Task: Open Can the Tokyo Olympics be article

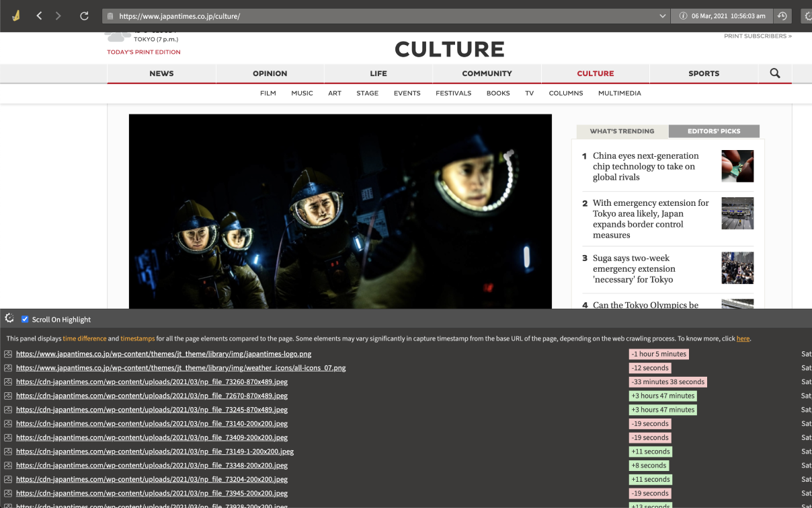Action: 645,305
